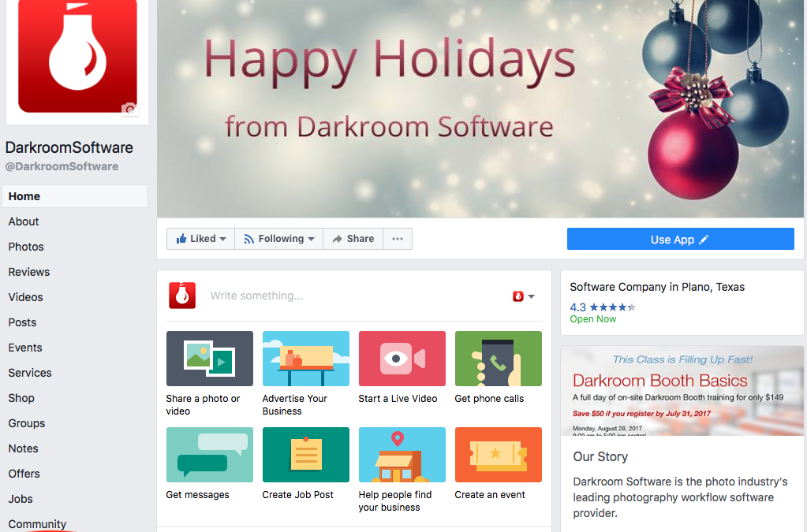The width and height of the screenshot is (807, 532).
Task: Open the three-dots more options button
Action: click(398, 239)
